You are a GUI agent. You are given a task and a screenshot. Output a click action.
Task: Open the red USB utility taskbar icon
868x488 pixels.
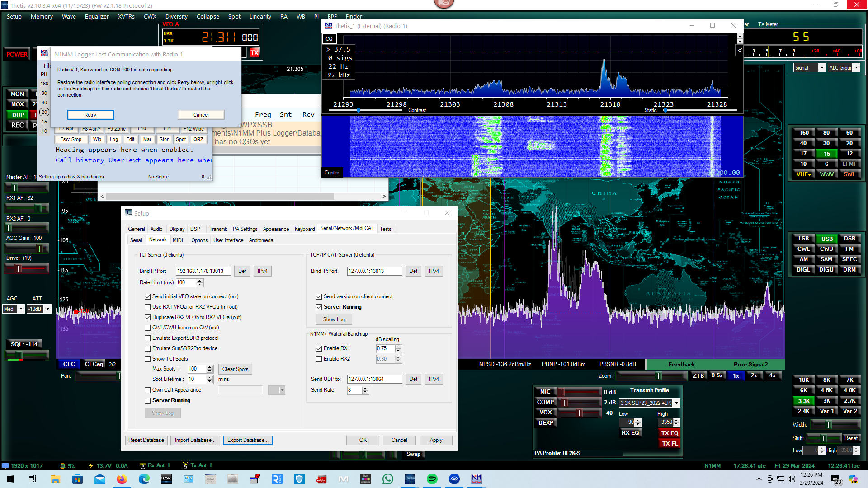coord(321,479)
